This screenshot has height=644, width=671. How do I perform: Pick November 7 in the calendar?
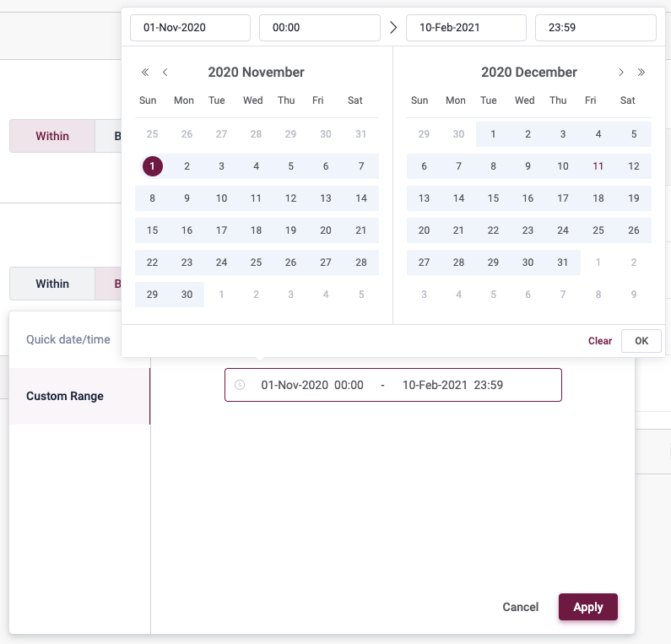361,166
